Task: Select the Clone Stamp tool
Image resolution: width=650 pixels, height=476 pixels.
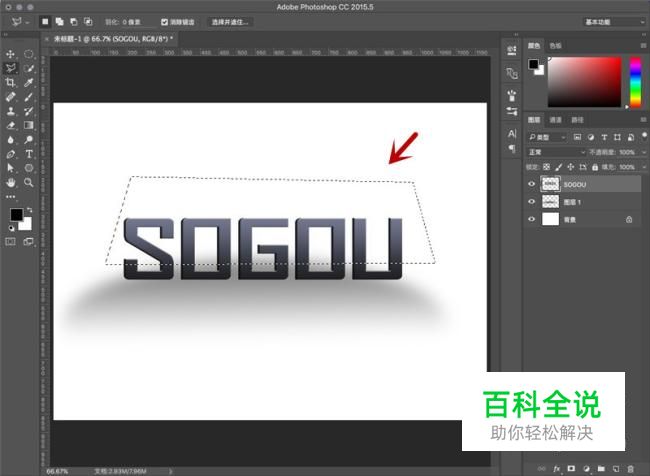Action: pos(10,111)
